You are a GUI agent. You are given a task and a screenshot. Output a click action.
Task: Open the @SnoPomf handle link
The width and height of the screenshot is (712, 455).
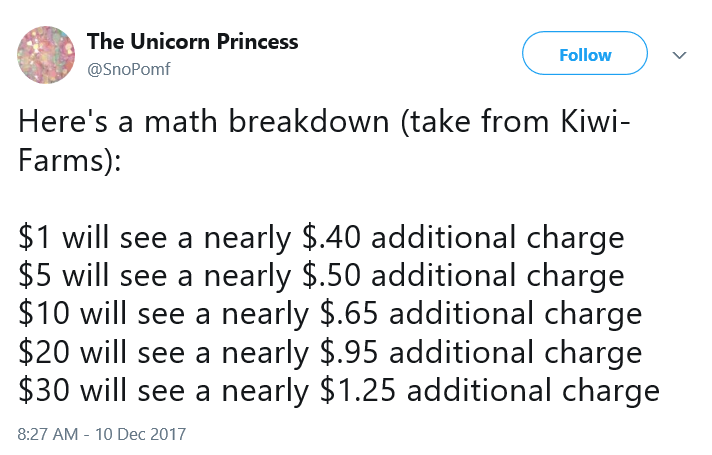(129, 69)
